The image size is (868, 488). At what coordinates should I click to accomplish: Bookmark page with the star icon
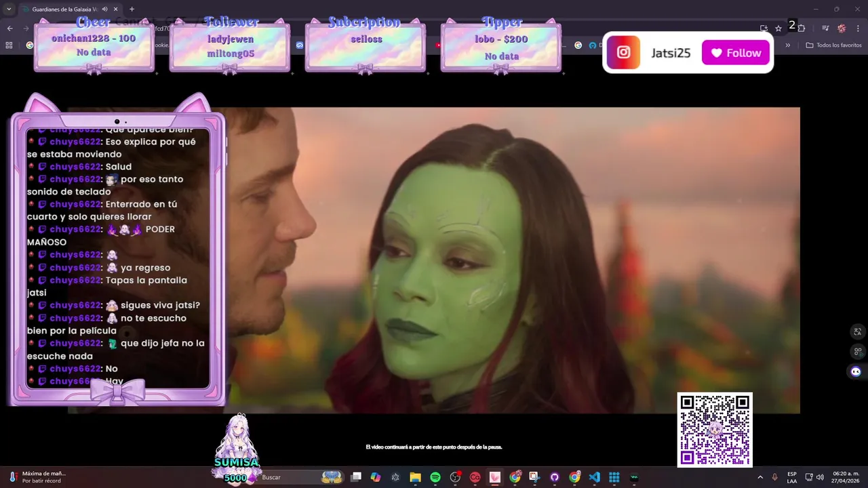[x=778, y=28]
